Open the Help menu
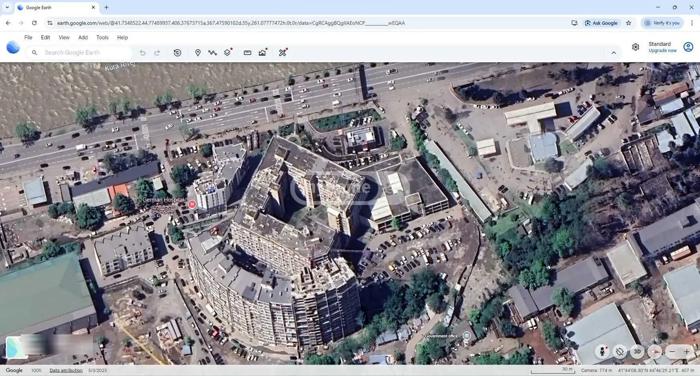Image resolution: width=700 pixels, height=376 pixels. tap(122, 38)
